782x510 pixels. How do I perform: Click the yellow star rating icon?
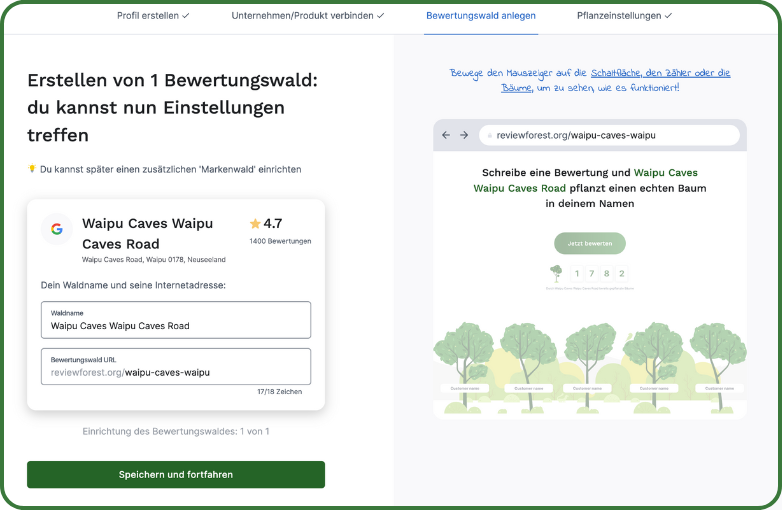[x=255, y=223]
